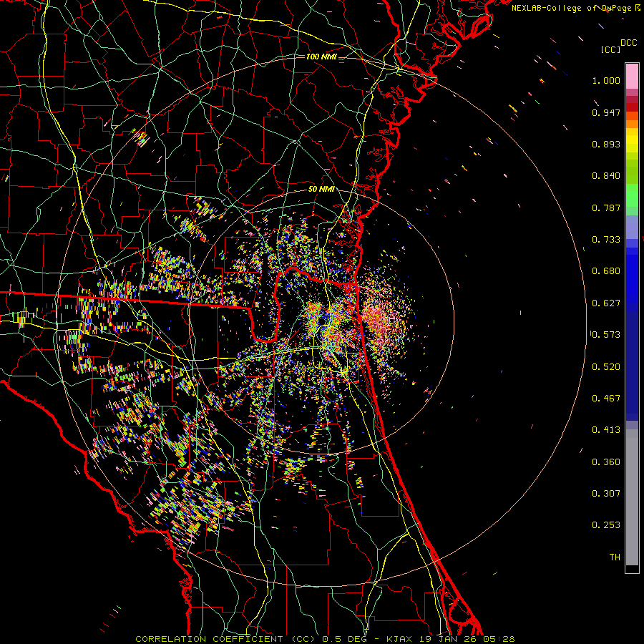Select the 0.627 legend value

[x=606, y=303]
